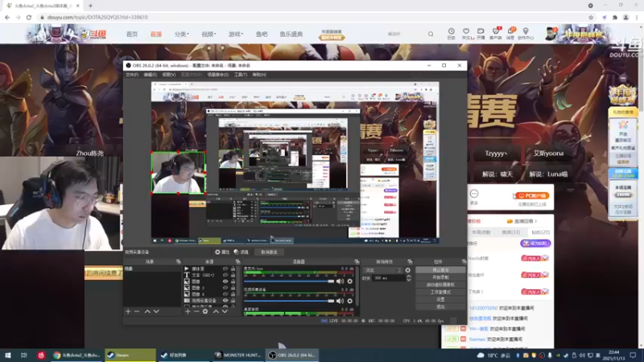
Task: Move scene up with arrow icon
Action: (x=147, y=311)
